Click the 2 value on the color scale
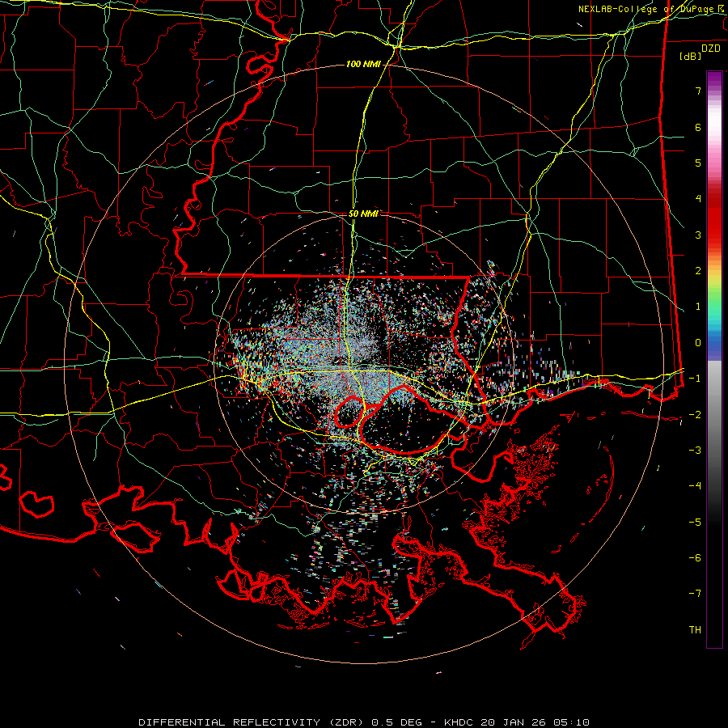The width and height of the screenshot is (728, 728). point(698,271)
